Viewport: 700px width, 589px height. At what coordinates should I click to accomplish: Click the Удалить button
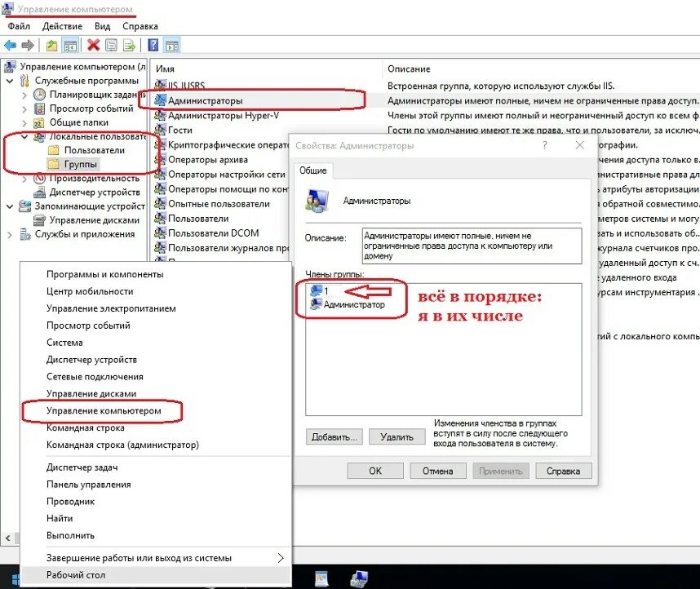397,436
